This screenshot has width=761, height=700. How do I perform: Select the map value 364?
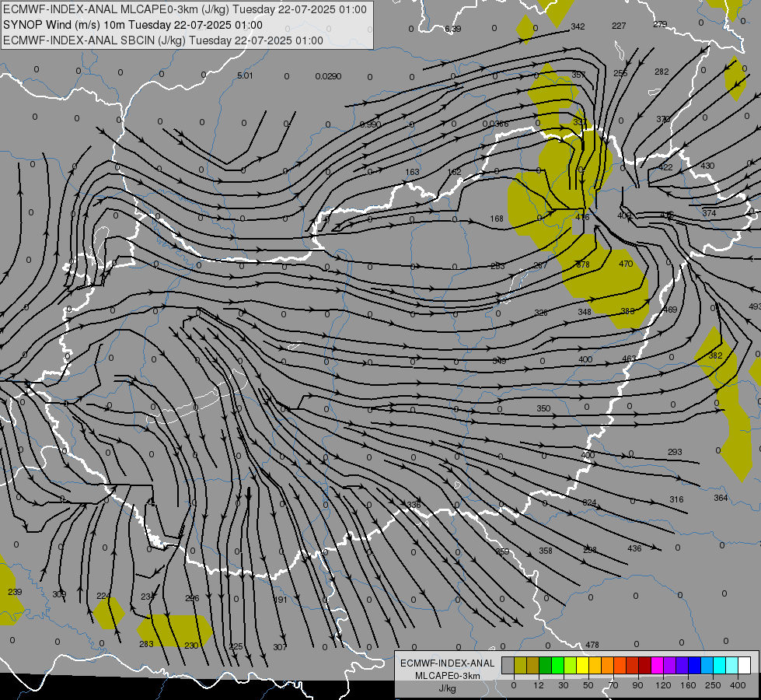[x=721, y=498]
